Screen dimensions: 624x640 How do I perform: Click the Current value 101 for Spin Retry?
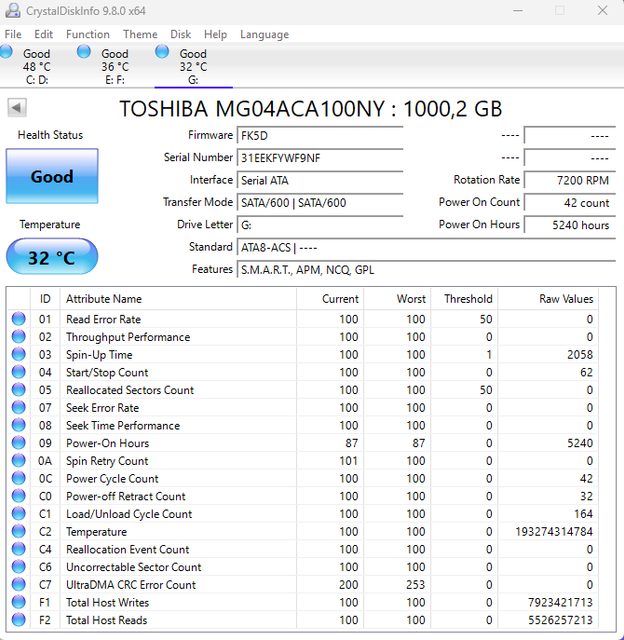(x=349, y=461)
